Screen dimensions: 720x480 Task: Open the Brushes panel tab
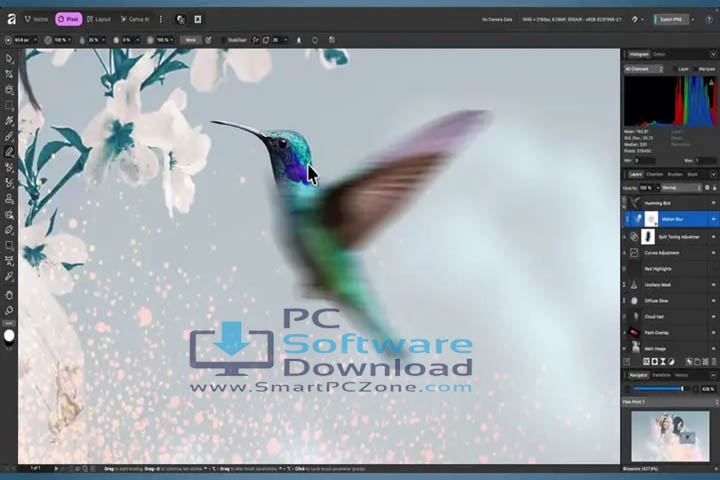(x=675, y=175)
